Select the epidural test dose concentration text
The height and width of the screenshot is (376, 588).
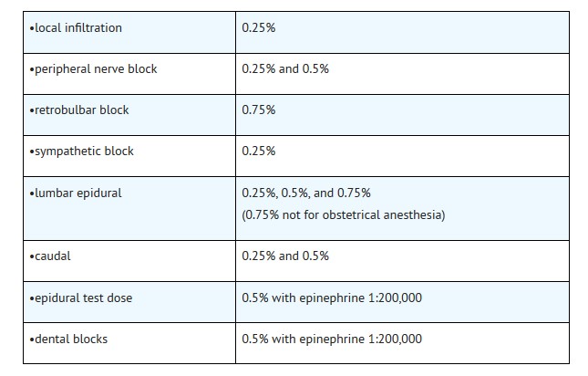point(332,298)
